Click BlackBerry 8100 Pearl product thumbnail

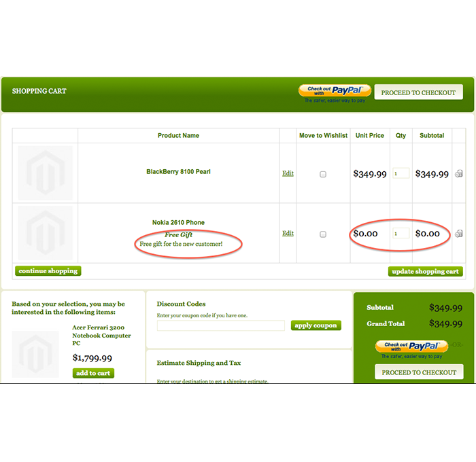pyautogui.click(x=46, y=173)
